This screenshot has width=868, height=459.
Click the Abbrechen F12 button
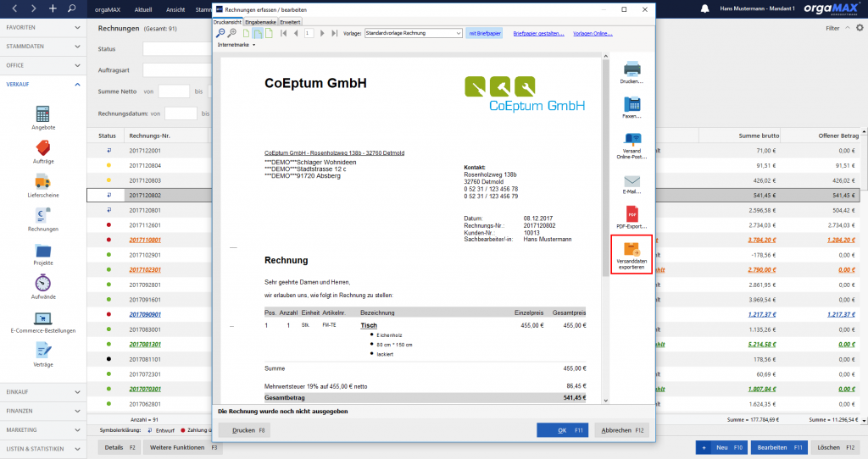coord(622,430)
